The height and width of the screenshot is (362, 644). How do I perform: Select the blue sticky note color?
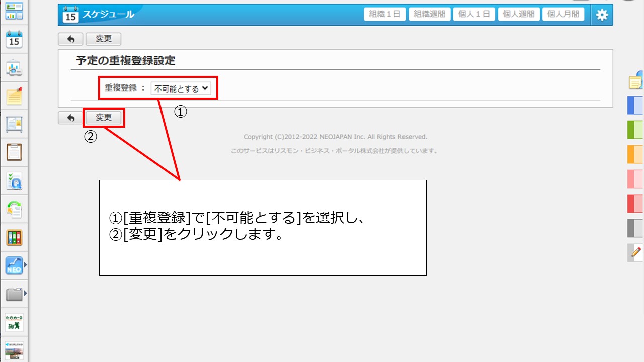pos(635,105)
